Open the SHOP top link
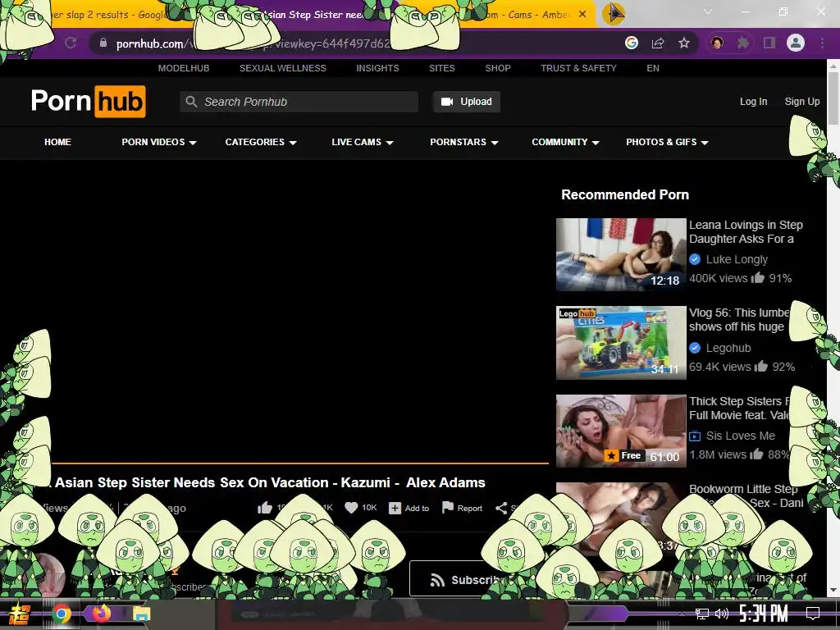840x630 pixels. (x=498, y=68)
